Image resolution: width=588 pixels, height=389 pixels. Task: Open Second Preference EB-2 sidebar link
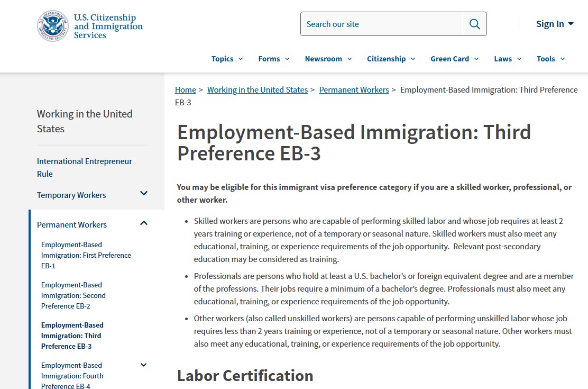(73, 295)
